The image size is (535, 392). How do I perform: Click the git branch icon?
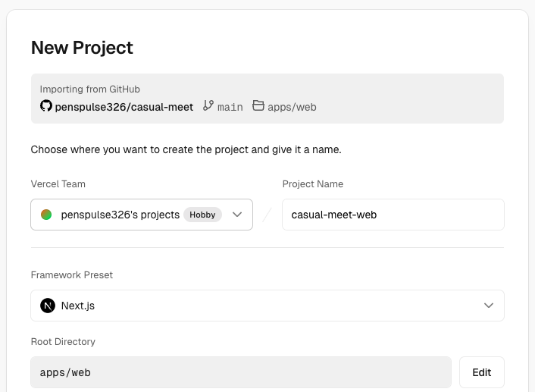click(x=208, y=105)
